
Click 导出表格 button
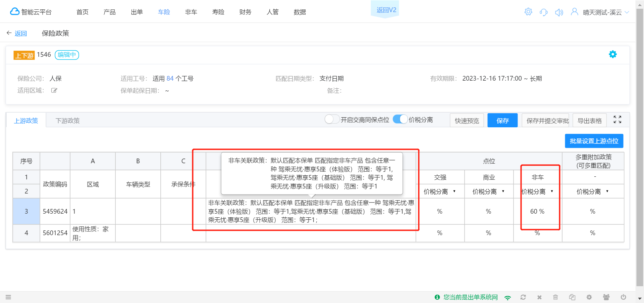pyautogui.click(x=590, y=121)
